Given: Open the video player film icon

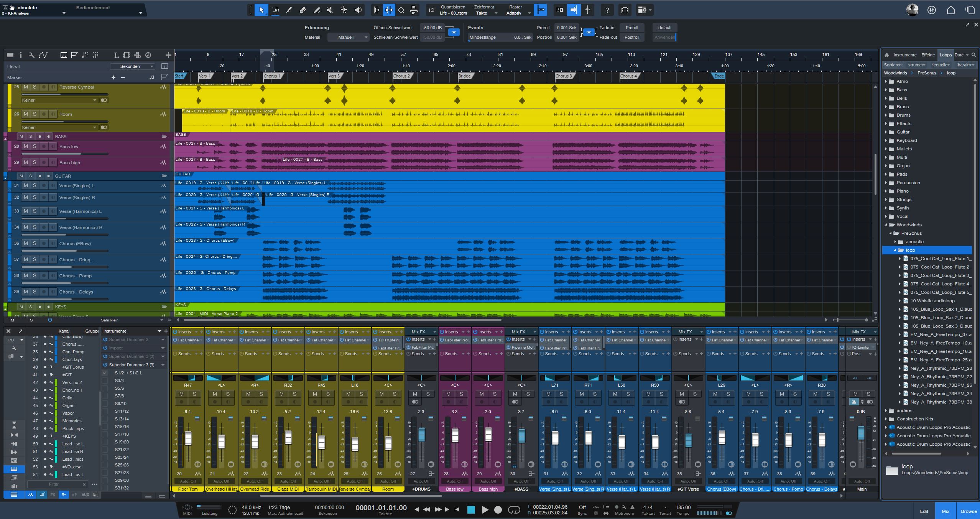Looking at the screenshot, I should pos(625,10).
